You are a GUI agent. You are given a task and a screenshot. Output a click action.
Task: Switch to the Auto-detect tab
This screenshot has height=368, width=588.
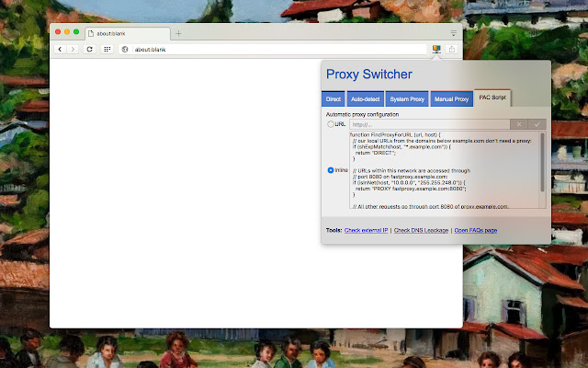[x=365, y=98]
